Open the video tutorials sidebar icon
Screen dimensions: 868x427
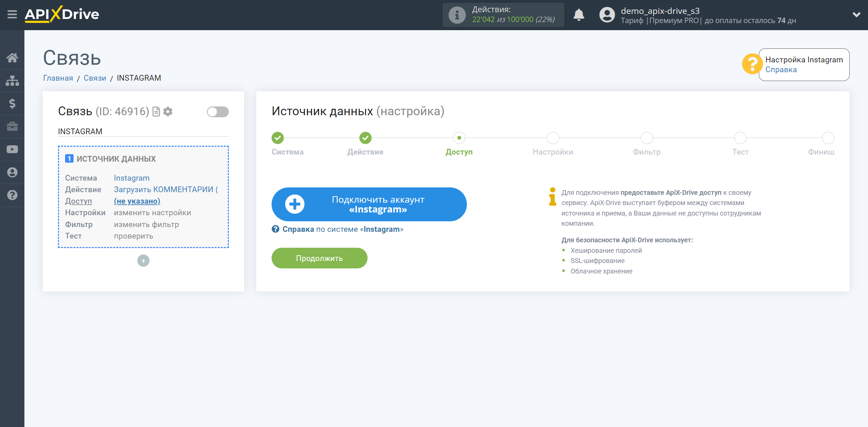tap(12, 149)
